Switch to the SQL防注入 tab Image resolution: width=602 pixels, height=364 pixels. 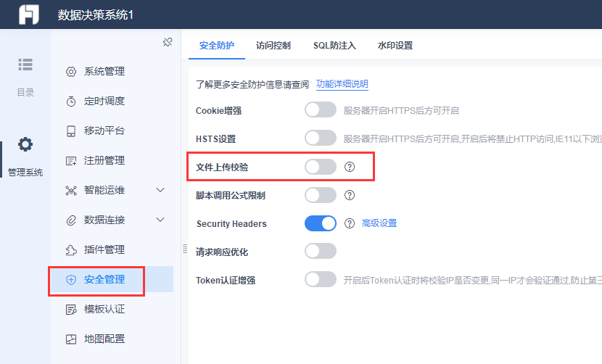point(334,46)
